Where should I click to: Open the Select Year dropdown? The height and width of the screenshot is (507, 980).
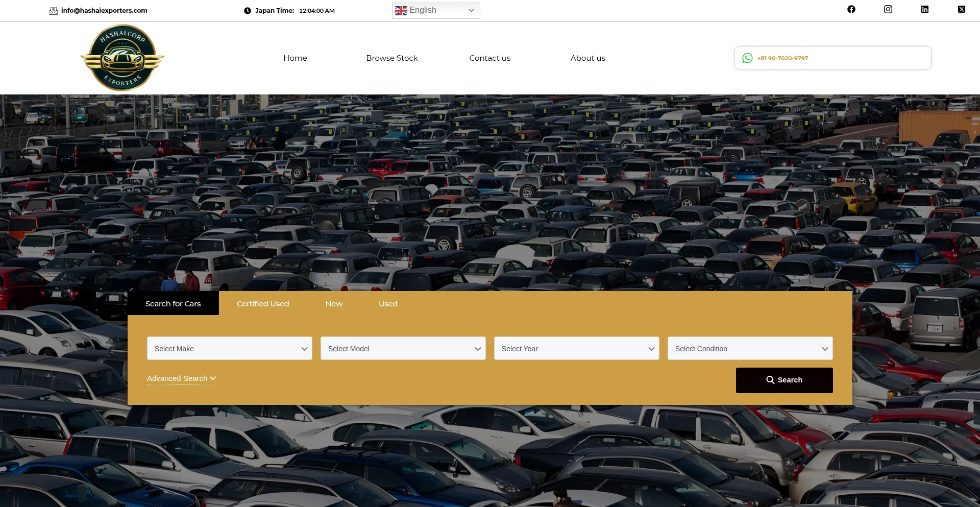(x=577, y=348)
